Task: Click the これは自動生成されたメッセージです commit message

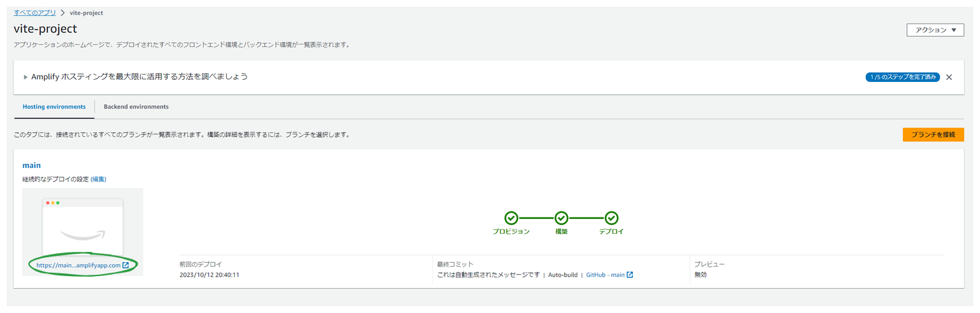Action: (488, 275)
